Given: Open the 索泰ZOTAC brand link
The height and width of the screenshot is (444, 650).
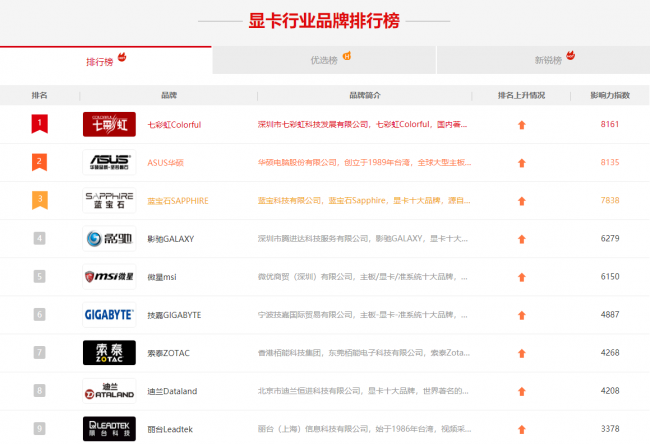Looking at the screenshot, I should [169, 353].
